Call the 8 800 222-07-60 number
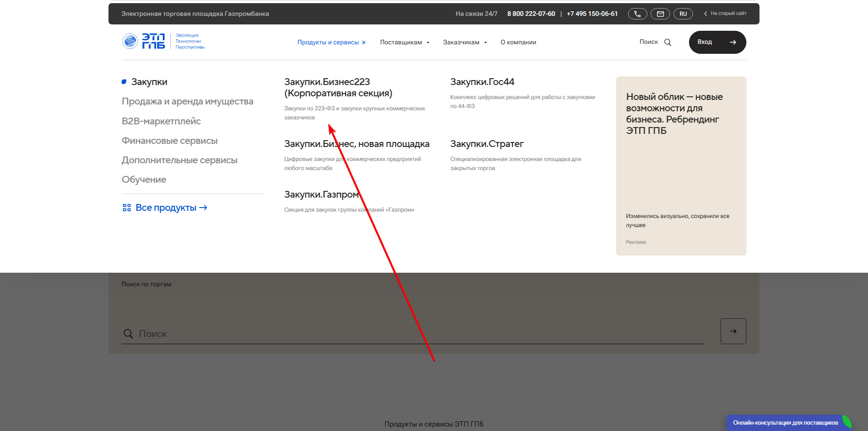868x431 pixels. pos(531,14)
